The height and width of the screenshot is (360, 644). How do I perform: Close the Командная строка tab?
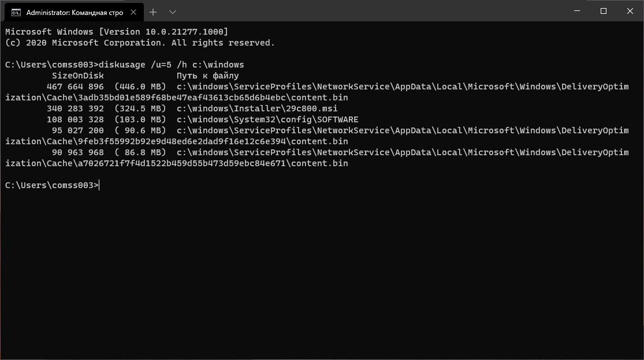coord(134,12)
